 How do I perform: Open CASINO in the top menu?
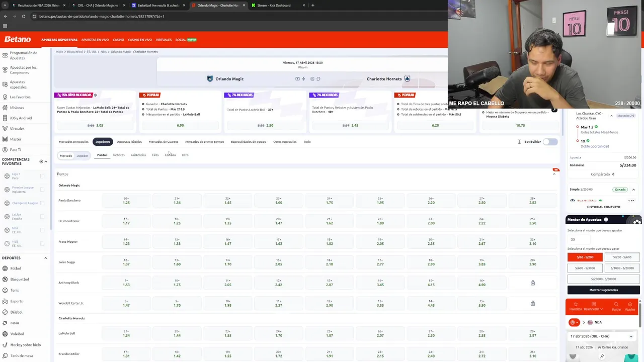pos(118,40)
